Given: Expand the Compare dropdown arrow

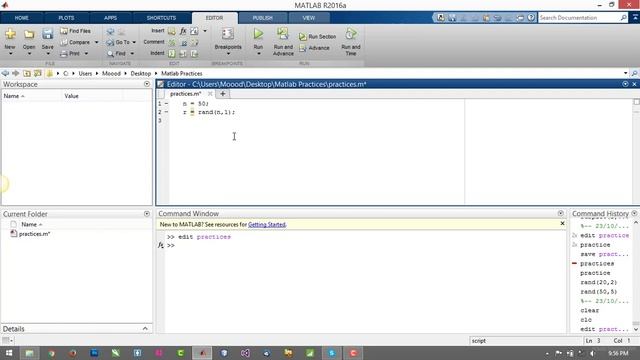Looking at the screenshot, I should [x=96, y=42].
